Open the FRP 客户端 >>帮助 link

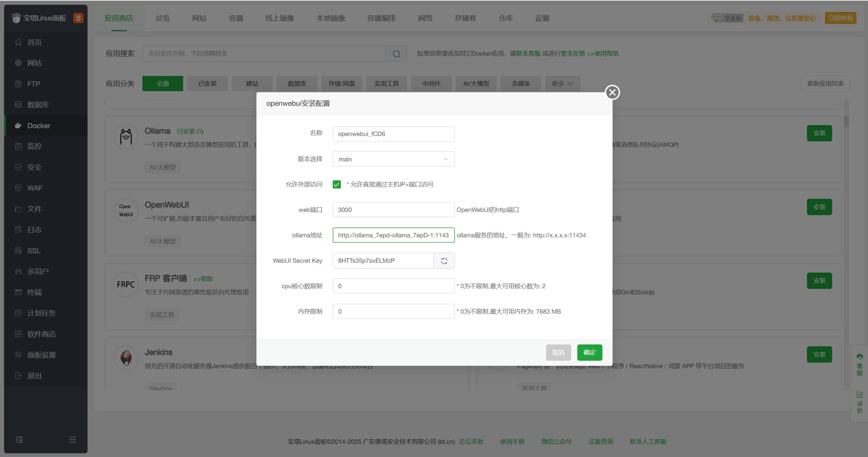click(x=203, y=279)
